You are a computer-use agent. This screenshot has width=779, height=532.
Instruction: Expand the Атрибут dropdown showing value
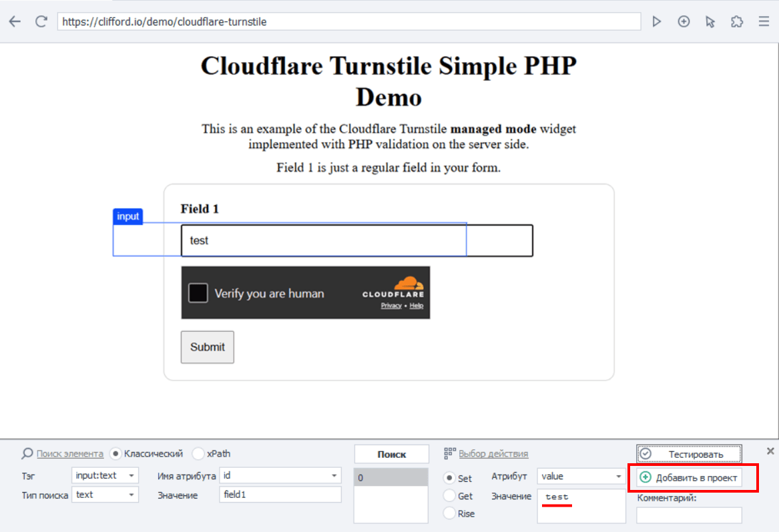[x=581, y=476]
